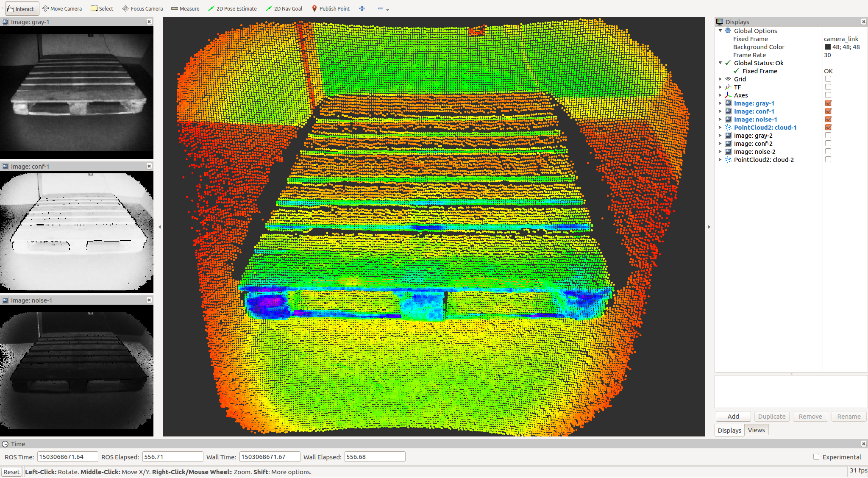Uncheck the PointCloud2 cloud-1 display
Screen dimensions: 868x478
pyautogui.click(x=828, y=128)
